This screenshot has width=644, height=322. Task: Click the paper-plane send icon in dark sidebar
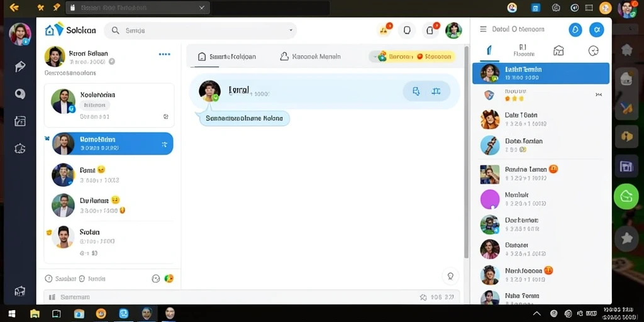coord(19,67)
